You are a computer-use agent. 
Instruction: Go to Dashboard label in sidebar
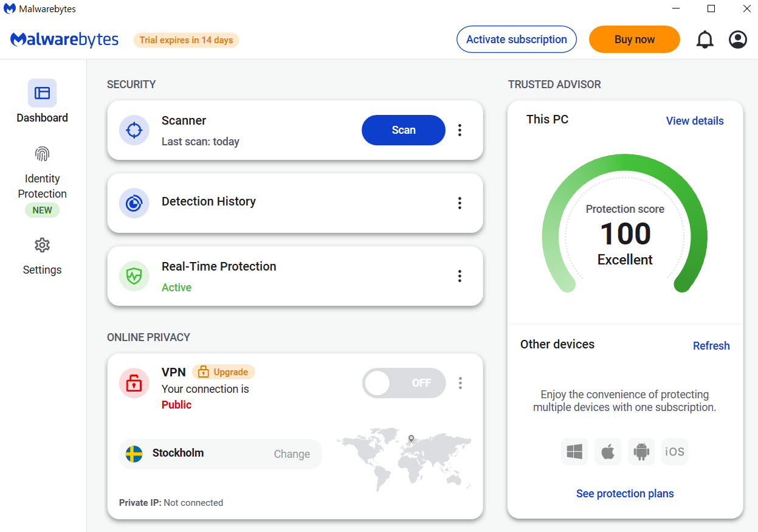click(x=42, y=118)
